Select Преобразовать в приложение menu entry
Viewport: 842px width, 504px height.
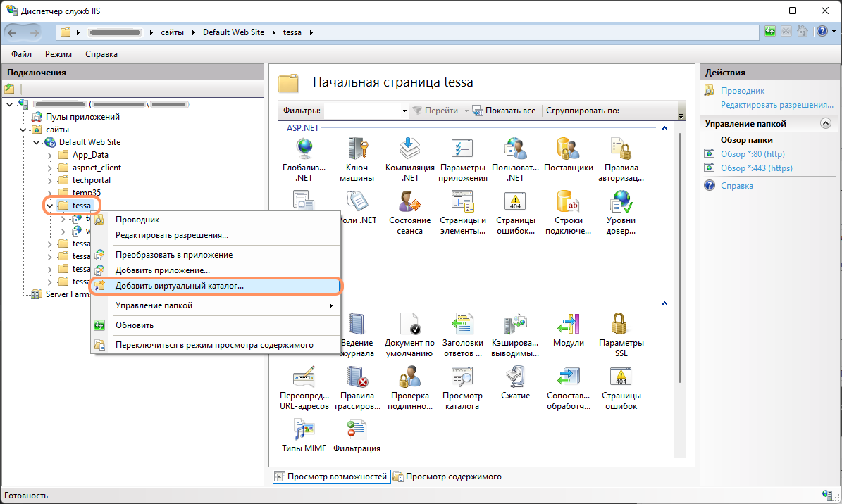pyautogui.click(x=173, y=255)
